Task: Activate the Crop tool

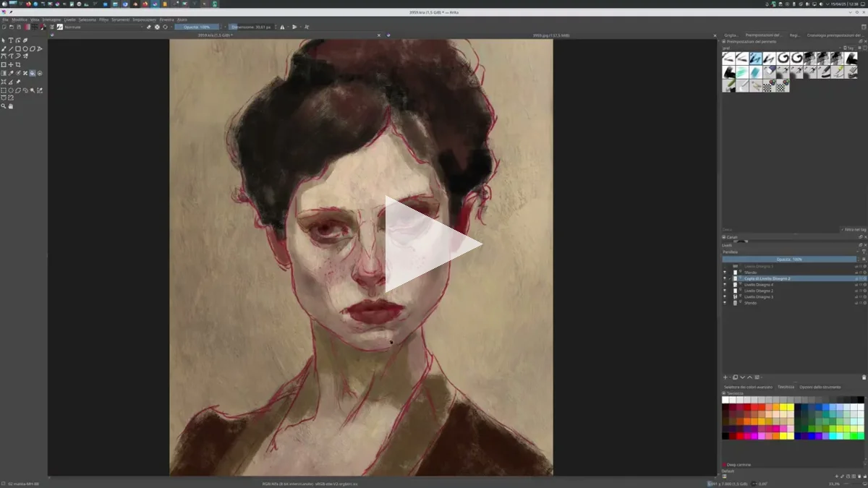Action: [x=18, y=65]
